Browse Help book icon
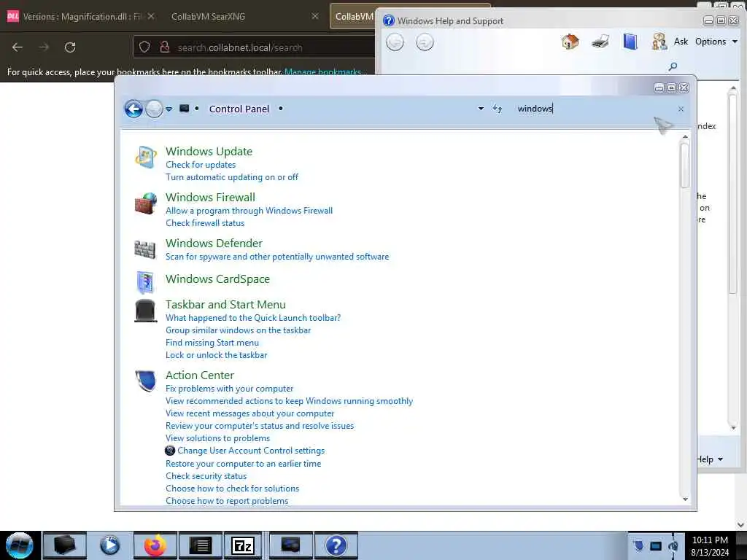747x560 pixels. click(630, 42)
